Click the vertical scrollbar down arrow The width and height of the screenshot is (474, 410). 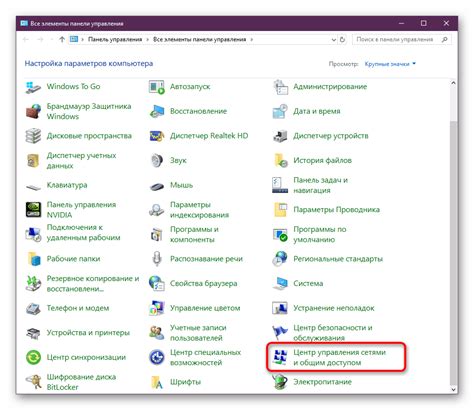(453, 389)
